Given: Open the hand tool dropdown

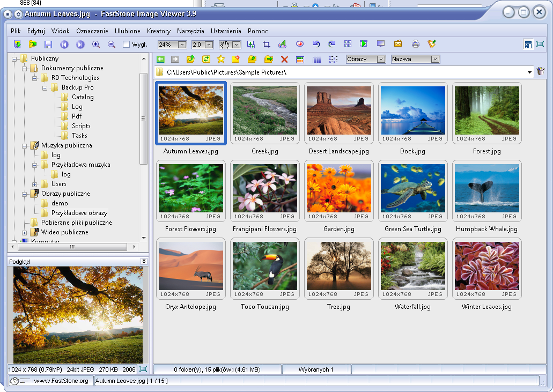Looking at the screenshot, I should click(237, 45).
